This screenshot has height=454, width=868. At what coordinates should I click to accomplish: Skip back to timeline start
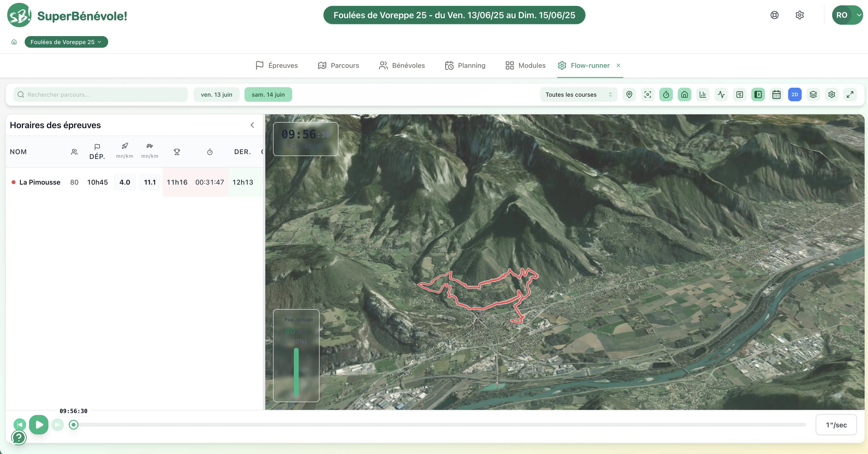point(20,425)
